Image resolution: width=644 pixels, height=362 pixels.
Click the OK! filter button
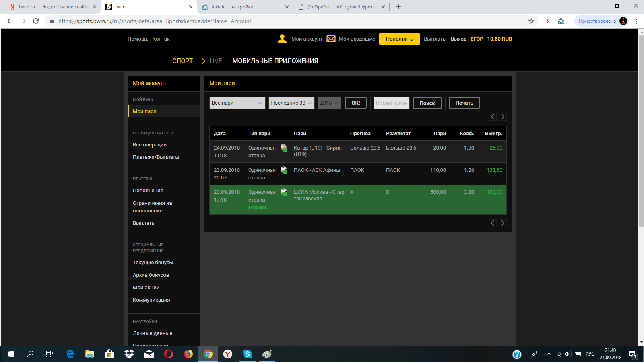[x=356, y=103]
